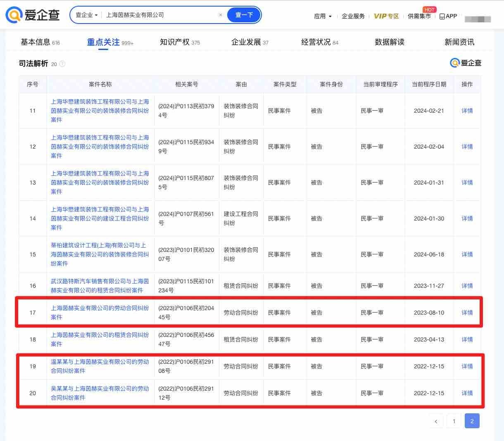Click the date 2023-11-27 cell
Viewport: 504px width, 441px height.
coord(429,286)
